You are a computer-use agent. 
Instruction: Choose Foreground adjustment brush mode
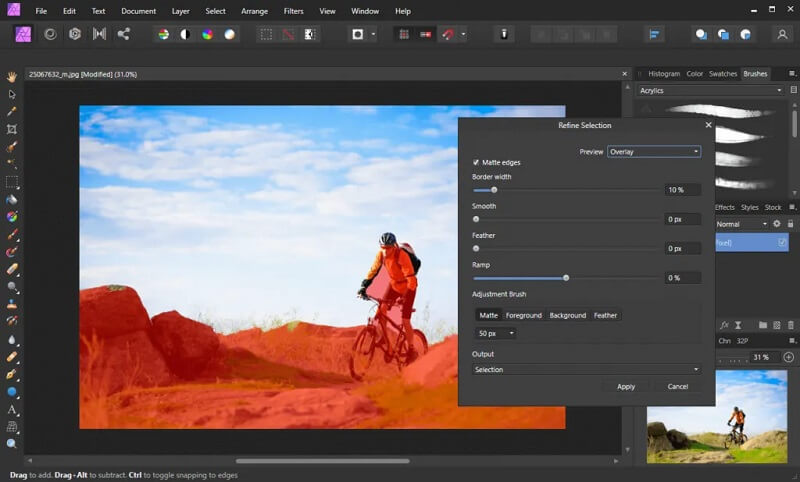(x=523, y=315)
